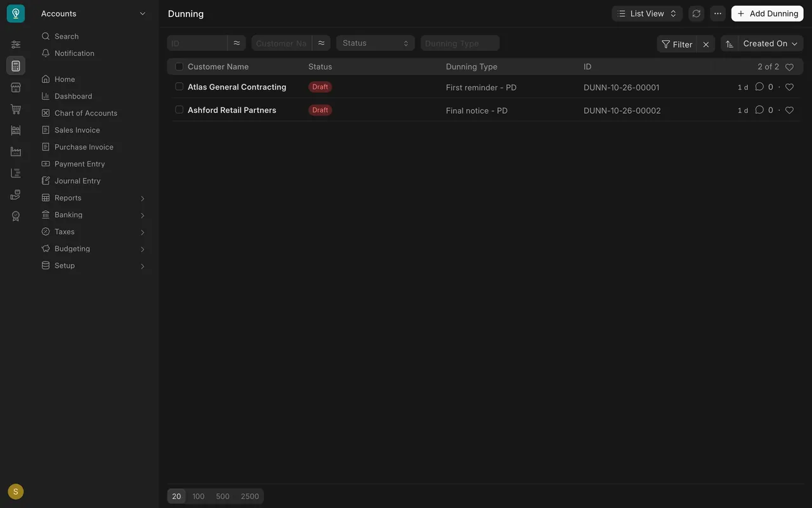Open the shopping cart module icon
The width and height of the screenshot is (812, 508).
click(16, 109)
